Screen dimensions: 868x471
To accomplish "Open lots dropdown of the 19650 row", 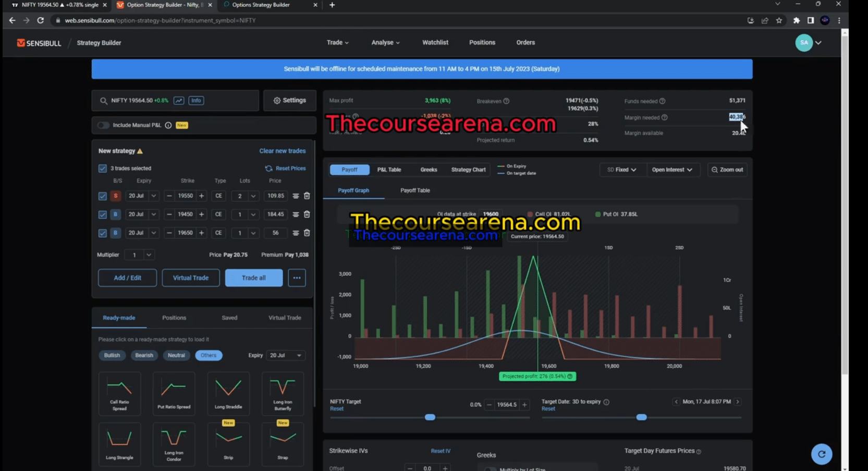I will click(x=253, y=233).
